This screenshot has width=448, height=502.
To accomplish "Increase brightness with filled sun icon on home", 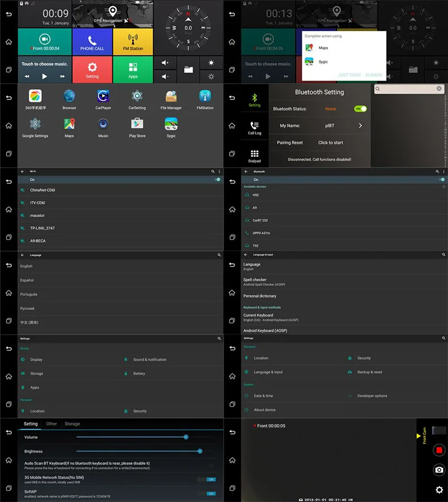I will (211, 63).
